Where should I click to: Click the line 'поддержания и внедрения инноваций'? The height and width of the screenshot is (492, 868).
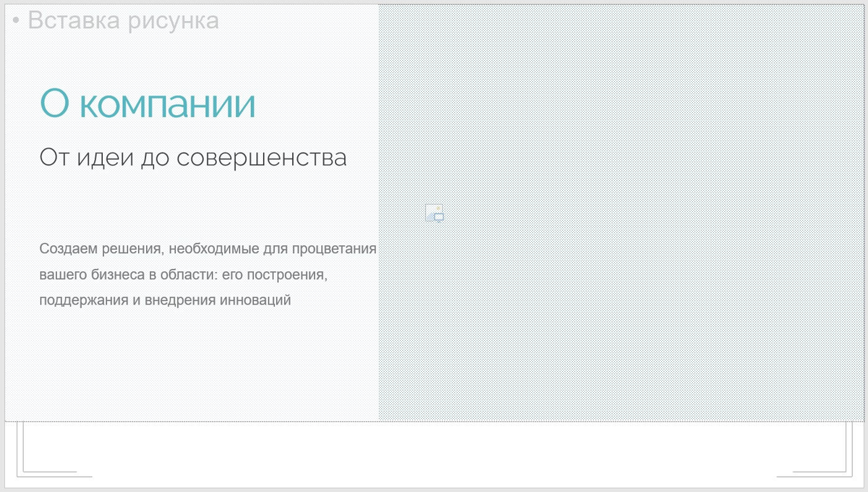click(166, 300)
